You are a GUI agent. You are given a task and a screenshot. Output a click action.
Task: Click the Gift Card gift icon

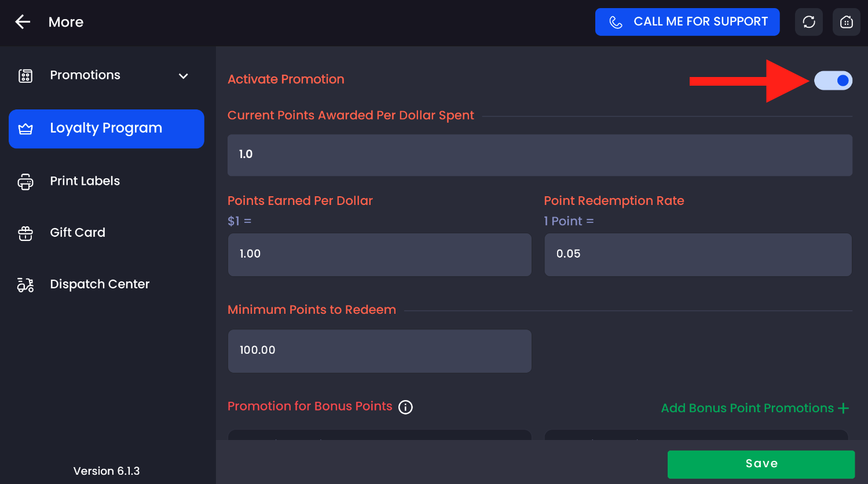(x=25, y=233)
